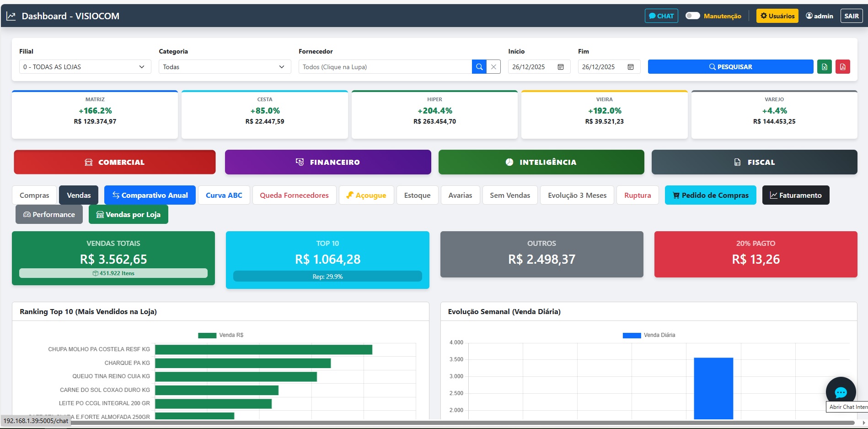
Task: Open the Categoria dropdown
Action: [x=224, y=66]
